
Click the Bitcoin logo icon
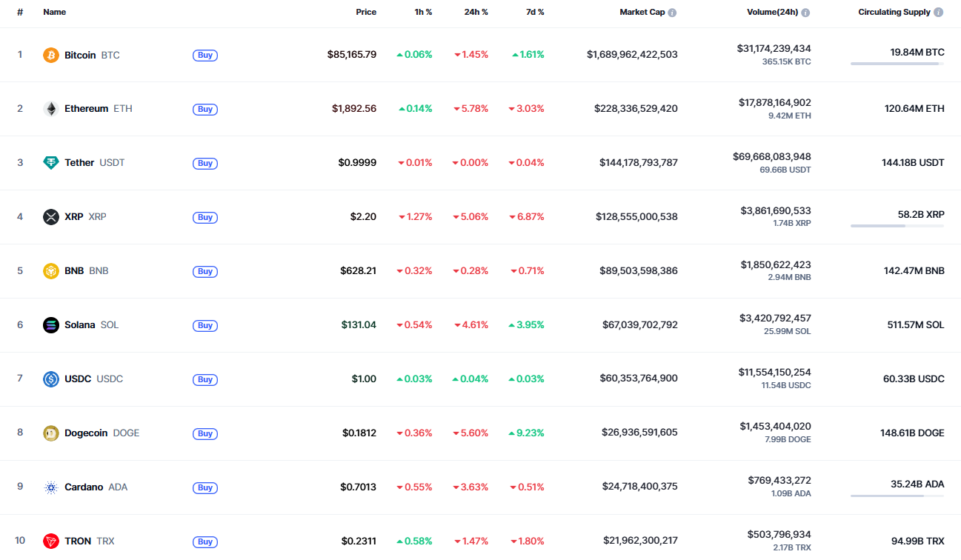pos(50,55)
